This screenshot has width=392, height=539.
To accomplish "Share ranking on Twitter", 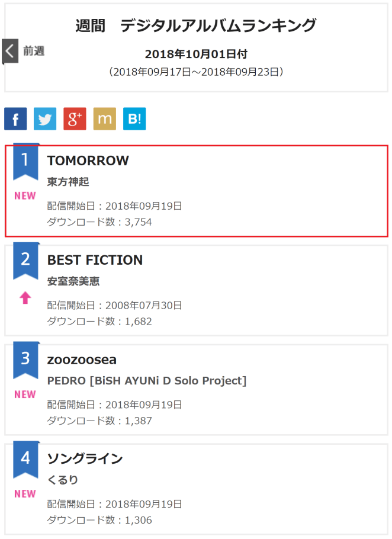I will [x=45, y=118].
